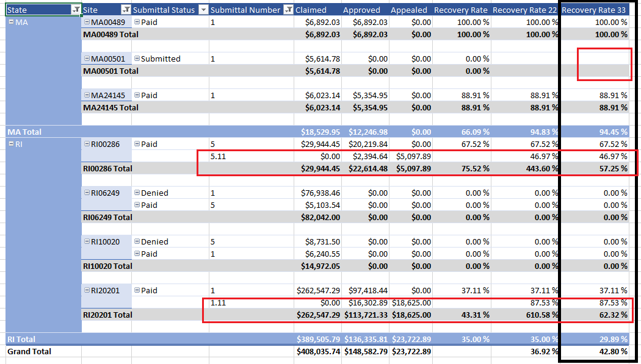
Task: Select the Recovery Rate 33 header
Action: [x=594, y=10]
